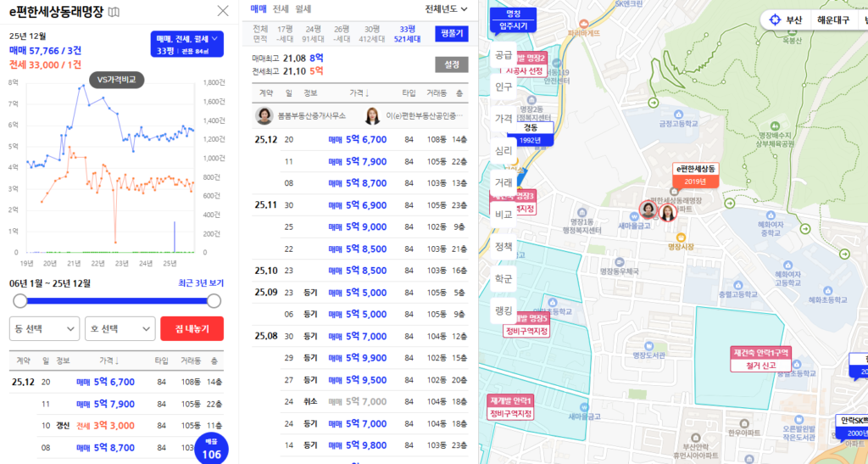Sort the middle list by the 가격 header
Screen dimensions: 868x464
point(359,93)
